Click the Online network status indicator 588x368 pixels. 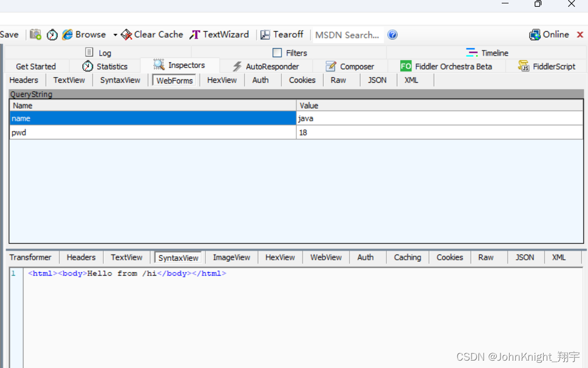(549, 35)
